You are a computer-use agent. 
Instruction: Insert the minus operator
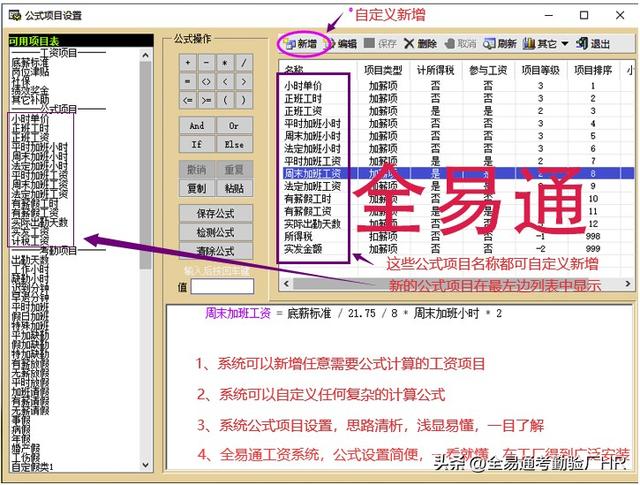[207, 63]
